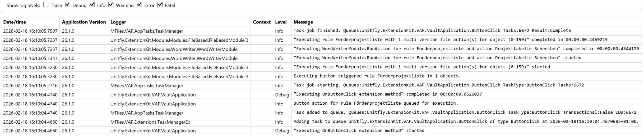The width and height of the screenshot is (644, 136).
Task: Click the Context column header
Action: pos(262,22)
